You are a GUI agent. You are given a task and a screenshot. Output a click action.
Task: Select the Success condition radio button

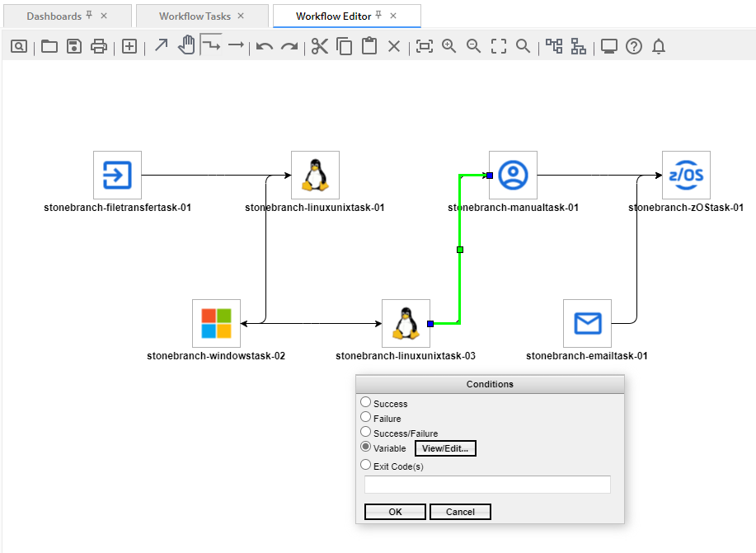pyautogui.click(x=366, y=402)
